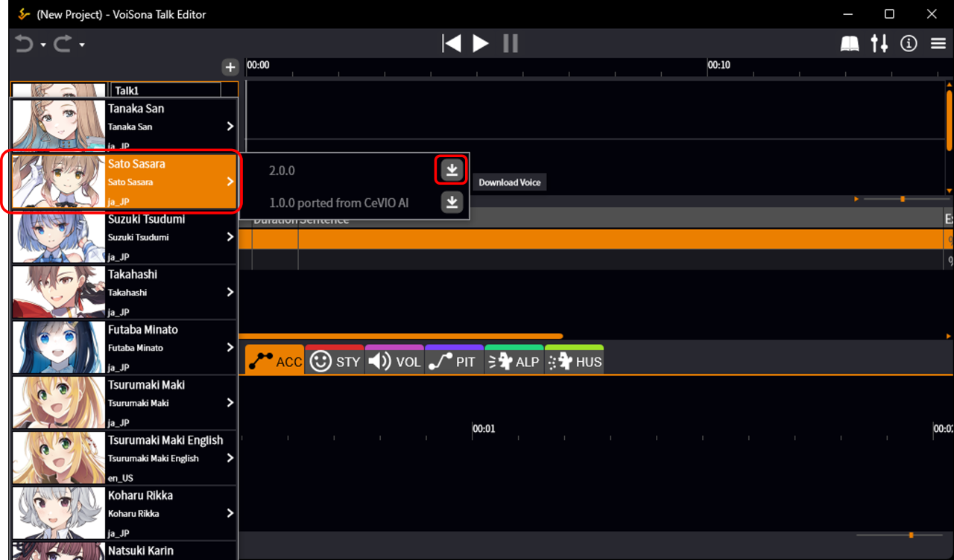This screenshot has height=560, width=954.
Task: Expand Tsurumaki Maki English voice chevron
Action: (x=230, y=458)
